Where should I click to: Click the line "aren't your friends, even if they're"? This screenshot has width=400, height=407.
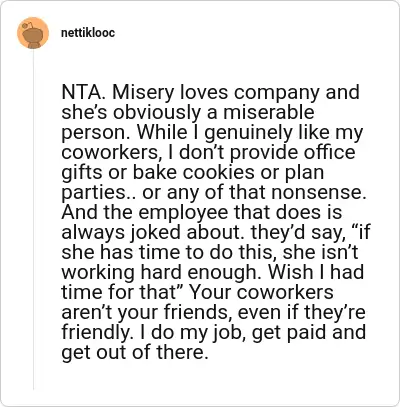click(x=213, y=313)
